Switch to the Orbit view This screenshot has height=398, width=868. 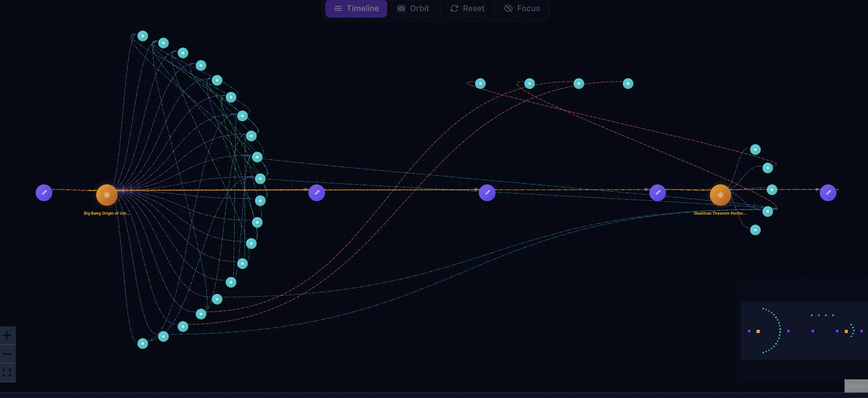tap(413, 9)
